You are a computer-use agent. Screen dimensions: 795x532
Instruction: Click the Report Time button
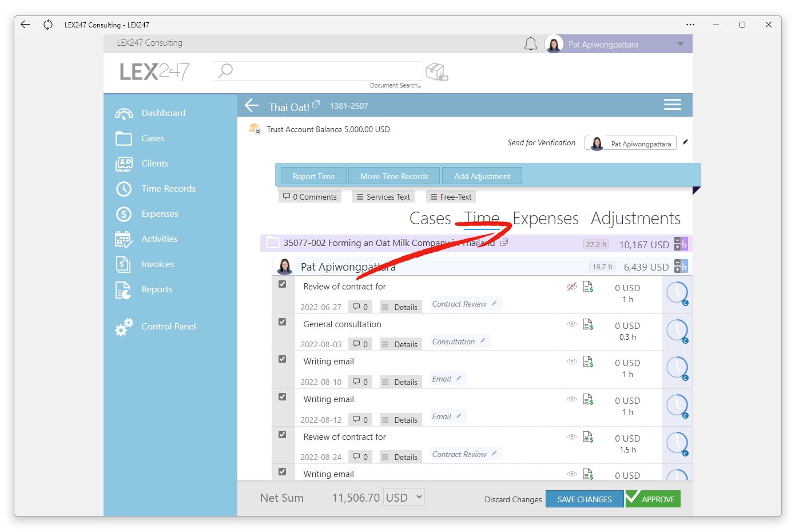point(313,176)
